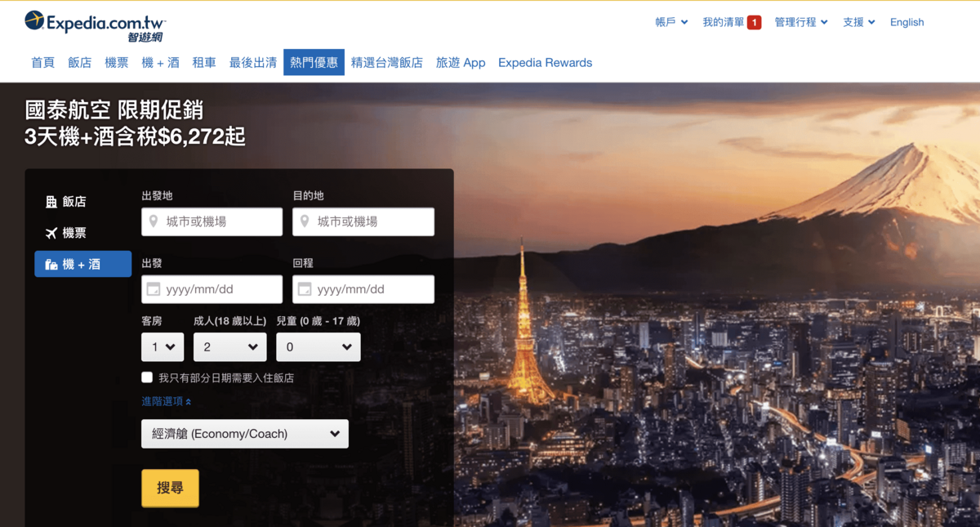
Task: Expand the 支援 support menu
Action: [x=859, y=22]
